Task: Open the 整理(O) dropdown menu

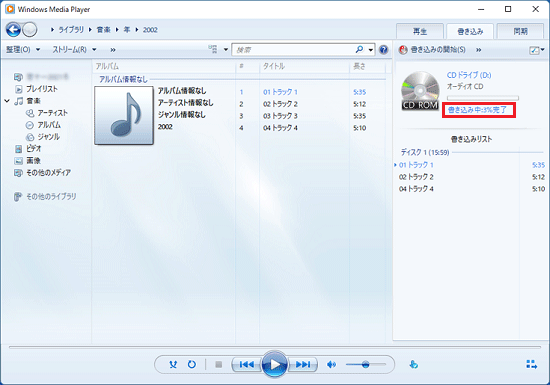Action: (x=23, y=50)
